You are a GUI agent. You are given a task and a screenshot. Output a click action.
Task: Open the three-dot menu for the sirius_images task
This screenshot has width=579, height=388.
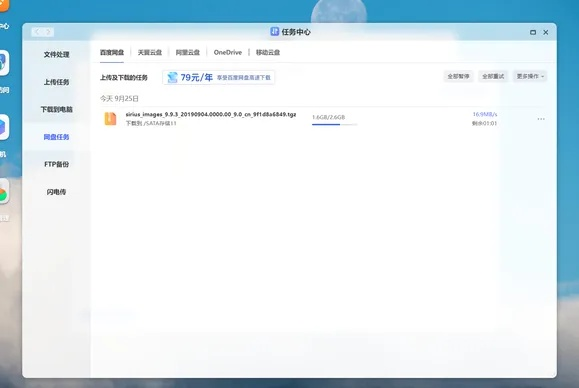[x=541, y=119]
